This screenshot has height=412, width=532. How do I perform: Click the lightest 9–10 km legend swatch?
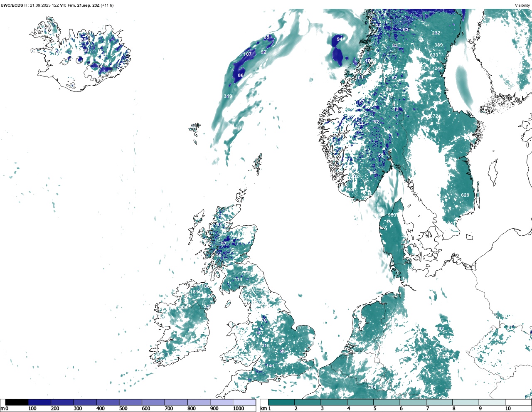[492, 402]
